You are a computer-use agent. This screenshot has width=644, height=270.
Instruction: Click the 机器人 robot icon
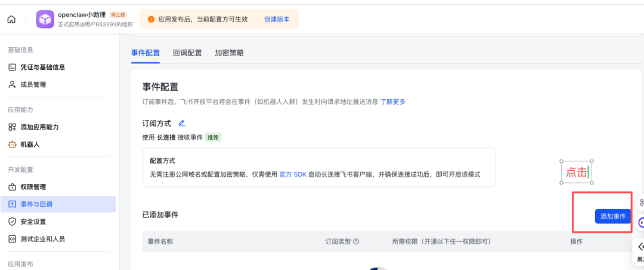pyautogui.click(x=13, y=145)
